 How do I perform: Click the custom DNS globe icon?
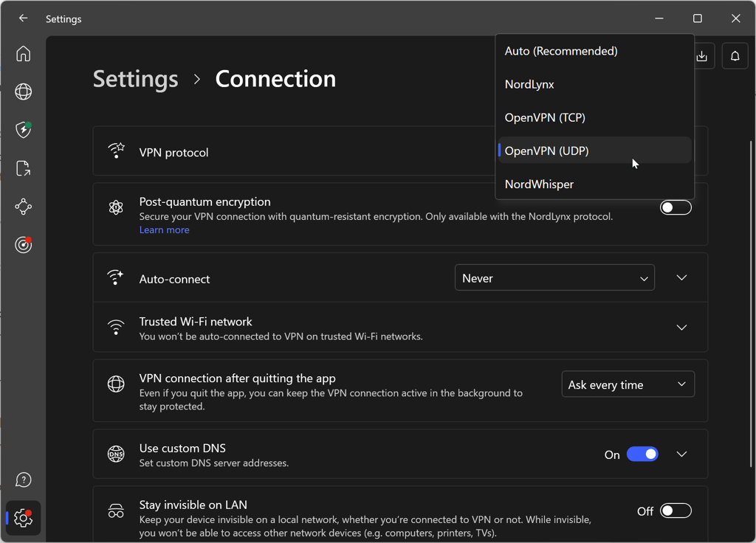point(116,454)
